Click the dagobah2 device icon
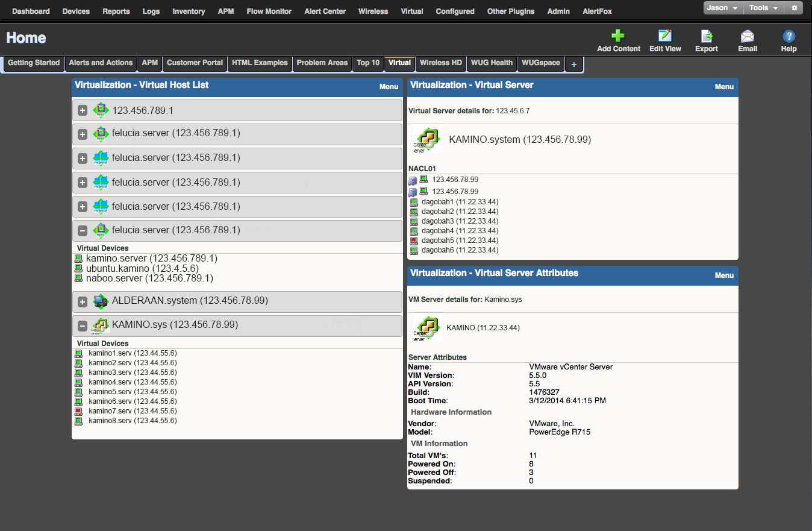 click(414, 212)
